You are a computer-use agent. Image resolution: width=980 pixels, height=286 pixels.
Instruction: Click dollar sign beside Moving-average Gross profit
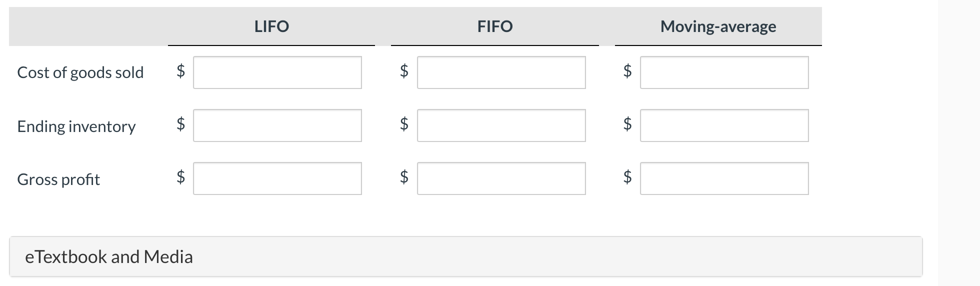627,176
